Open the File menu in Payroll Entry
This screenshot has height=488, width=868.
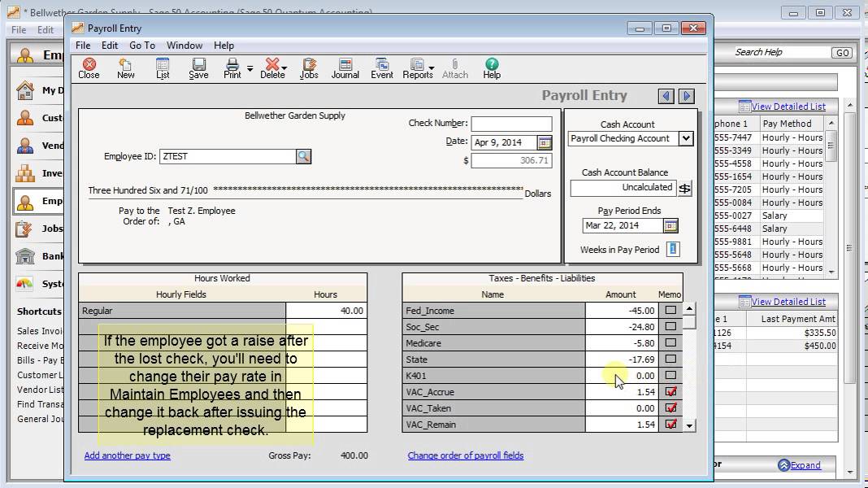pos(83,46)
